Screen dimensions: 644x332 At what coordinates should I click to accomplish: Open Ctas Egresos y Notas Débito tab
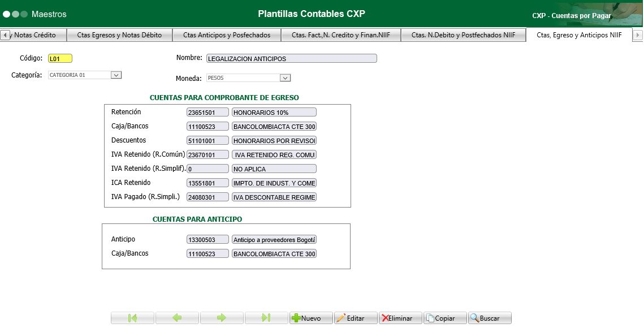click(119, 35)
